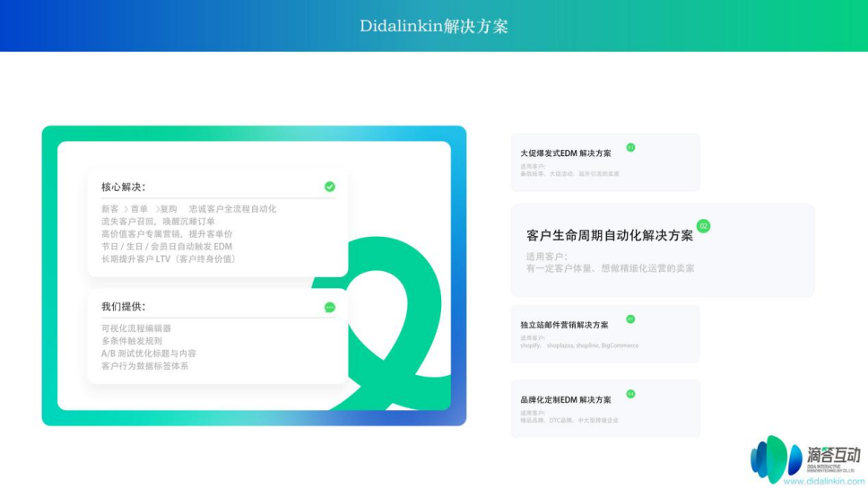The width and height of the screenshot is (868, 489).
Task: Click the 滴答互动 company name text
Action: click(833, 455)
